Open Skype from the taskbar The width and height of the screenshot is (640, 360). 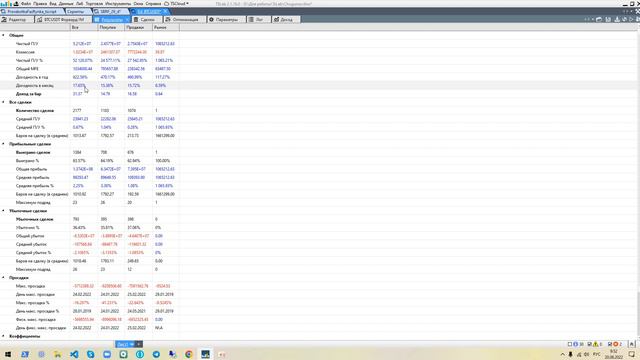point(91,354)
